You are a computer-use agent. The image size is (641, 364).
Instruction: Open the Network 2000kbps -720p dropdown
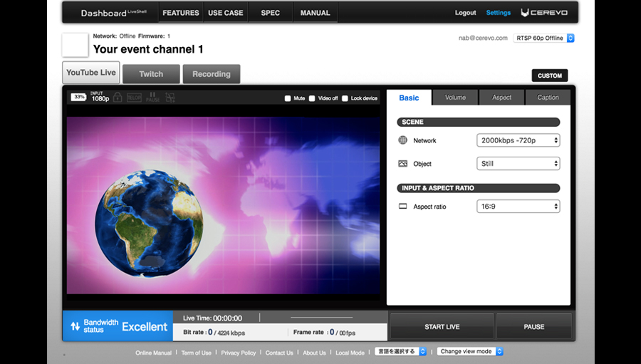518,140
